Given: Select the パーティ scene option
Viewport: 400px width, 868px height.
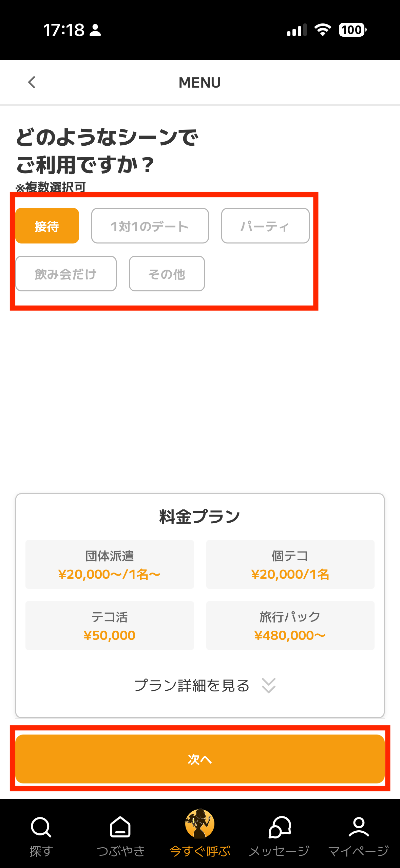Looking at the screenshot, I should coord(265,226).
